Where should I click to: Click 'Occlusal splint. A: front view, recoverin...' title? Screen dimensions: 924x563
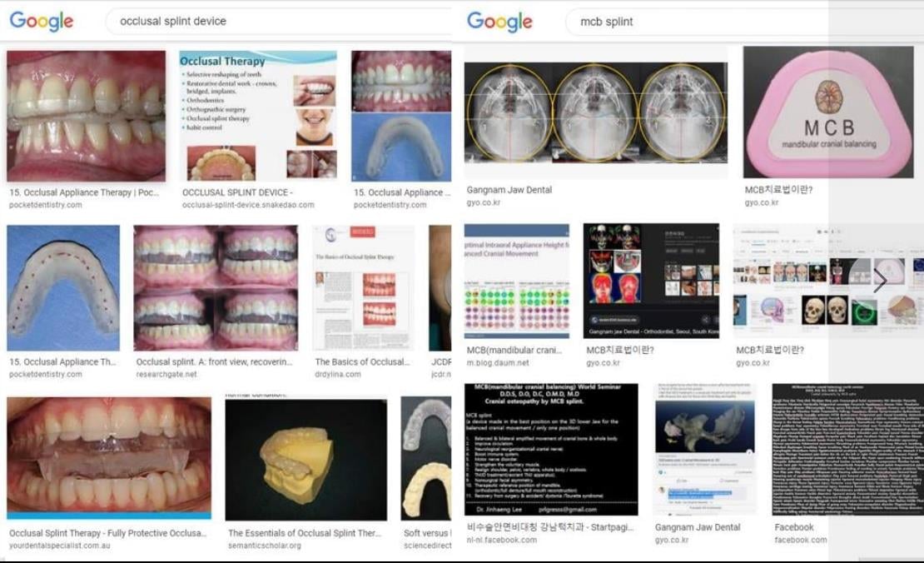click(215, 362)
